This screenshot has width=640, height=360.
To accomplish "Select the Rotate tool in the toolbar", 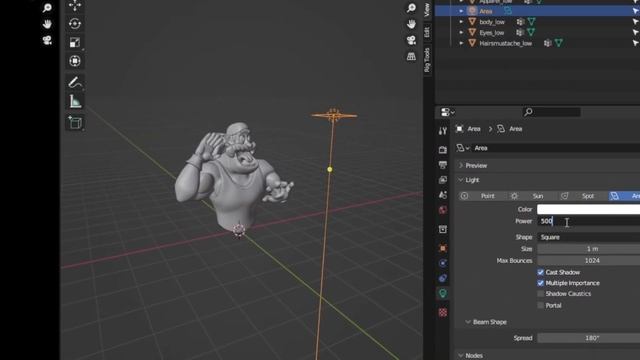I will (x=75, y=24).
